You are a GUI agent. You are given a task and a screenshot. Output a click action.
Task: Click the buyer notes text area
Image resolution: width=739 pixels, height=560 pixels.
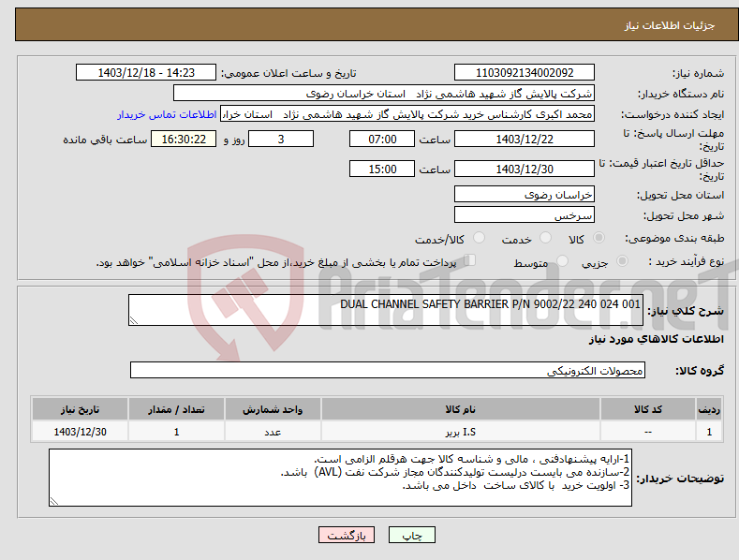click(340, 478)
